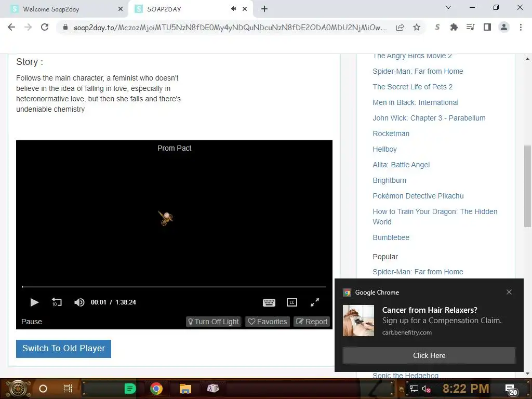Open The Secret Life of Pets 2
The height and width of the screenshot is (399, 532).
pyautogui.click(x=413, y=87)
